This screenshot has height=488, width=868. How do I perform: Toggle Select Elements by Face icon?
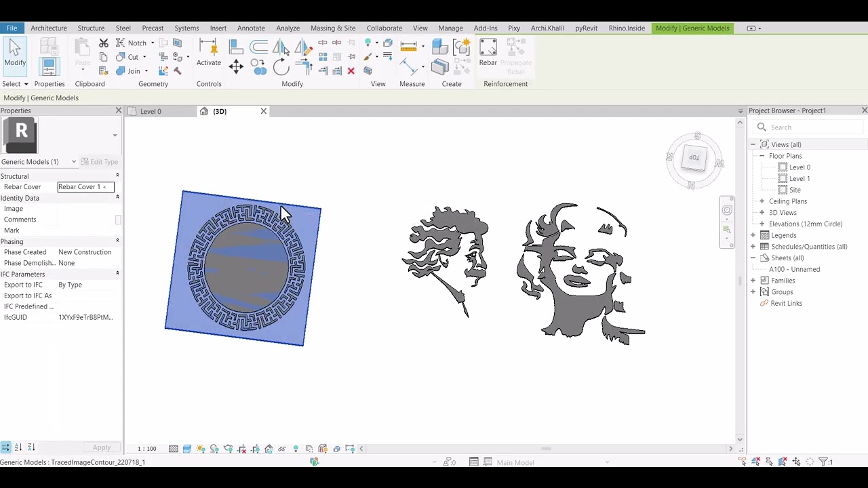pos(782,462)
